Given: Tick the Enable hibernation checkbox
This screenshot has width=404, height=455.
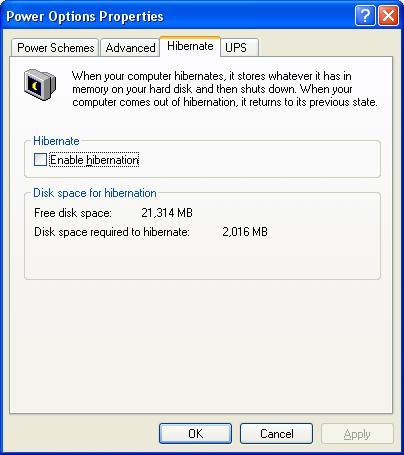Looking at the screenshot, I should [x=40, y=159].
